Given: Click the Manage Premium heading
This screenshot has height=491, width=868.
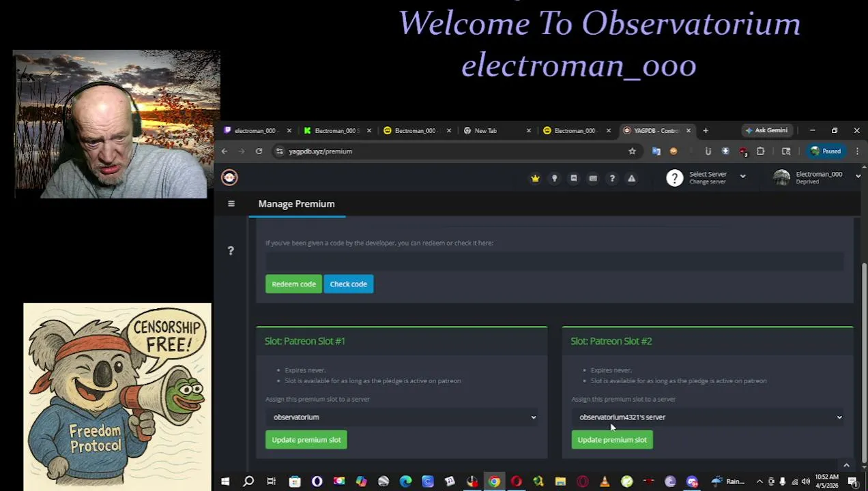Looking at the screenshot, I should tap(296, 204).
